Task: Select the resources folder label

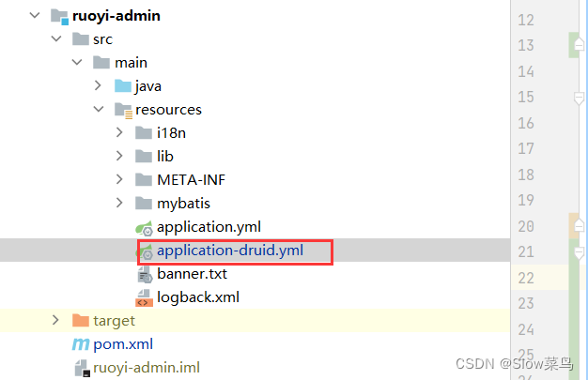Action: [168, 110]
